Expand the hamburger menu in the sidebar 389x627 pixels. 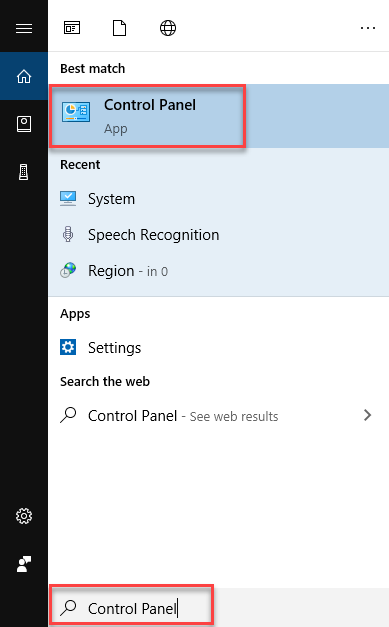pos(24,28)
